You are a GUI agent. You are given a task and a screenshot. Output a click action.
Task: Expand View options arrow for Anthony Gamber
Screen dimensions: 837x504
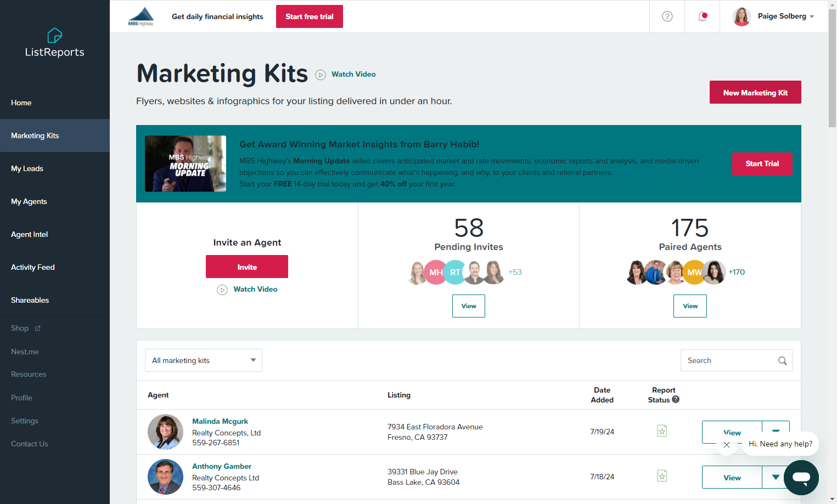coord(776,477)
